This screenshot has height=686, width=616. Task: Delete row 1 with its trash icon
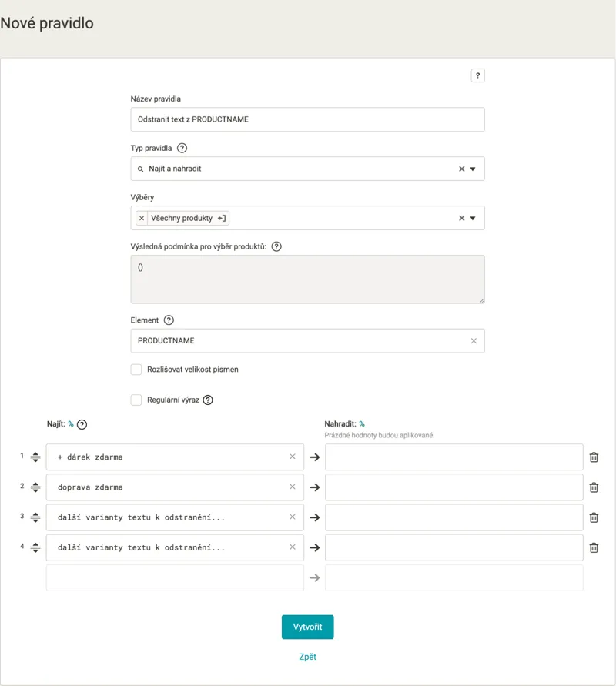594,457
